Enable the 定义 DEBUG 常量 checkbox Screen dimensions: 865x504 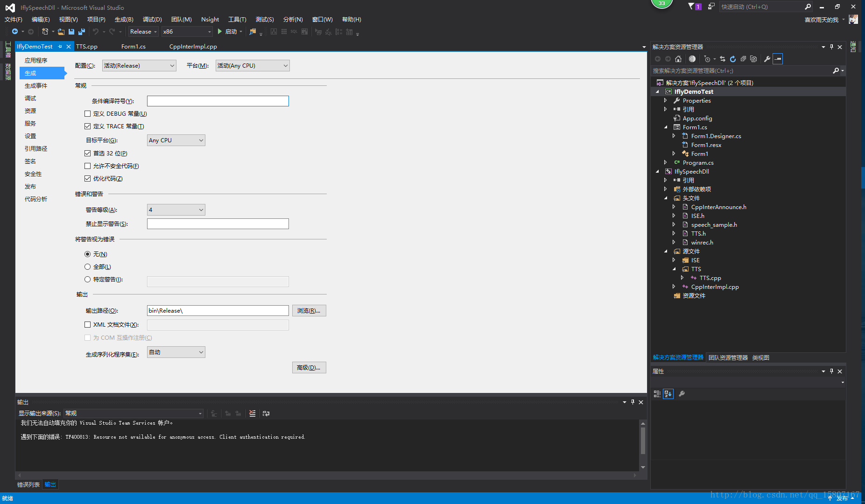pos(87,114)
